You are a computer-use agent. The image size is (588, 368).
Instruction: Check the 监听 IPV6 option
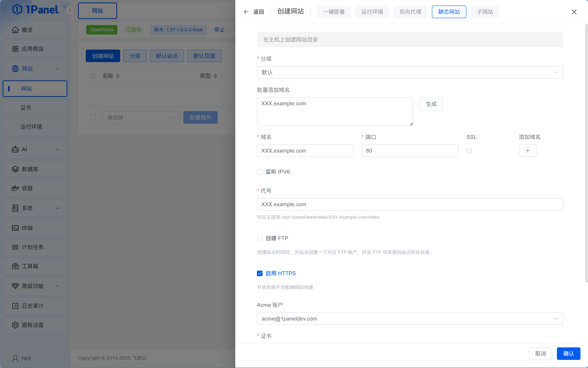[x=259, y=172]
